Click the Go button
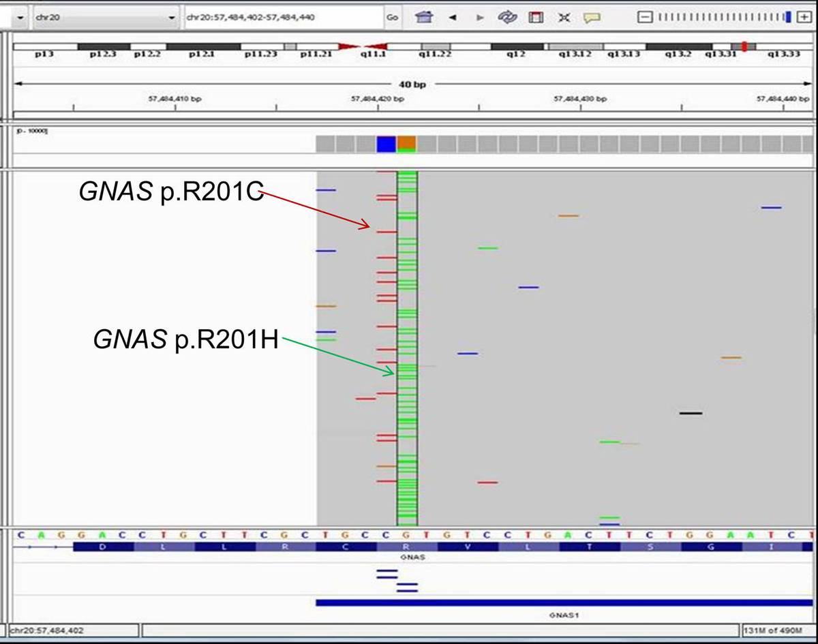 (x=392, y=17)
